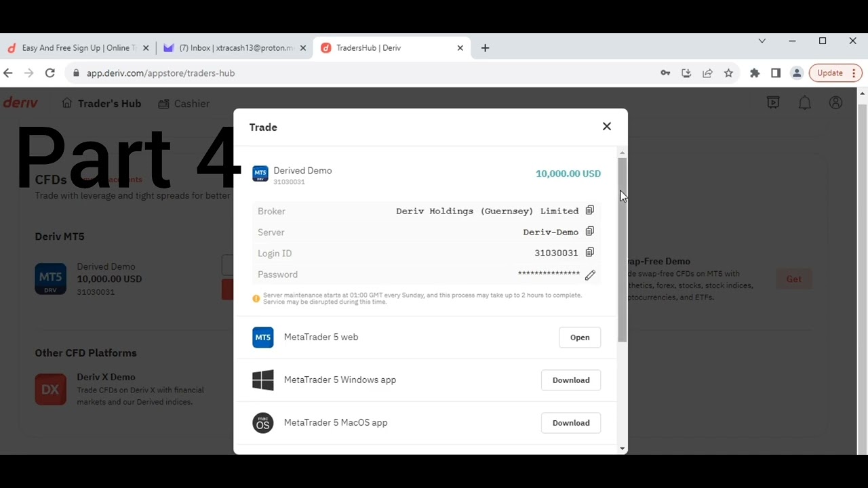Click the address bar URL
The width and height of the screenshot is (868, 488).
[x=161, y=73]
